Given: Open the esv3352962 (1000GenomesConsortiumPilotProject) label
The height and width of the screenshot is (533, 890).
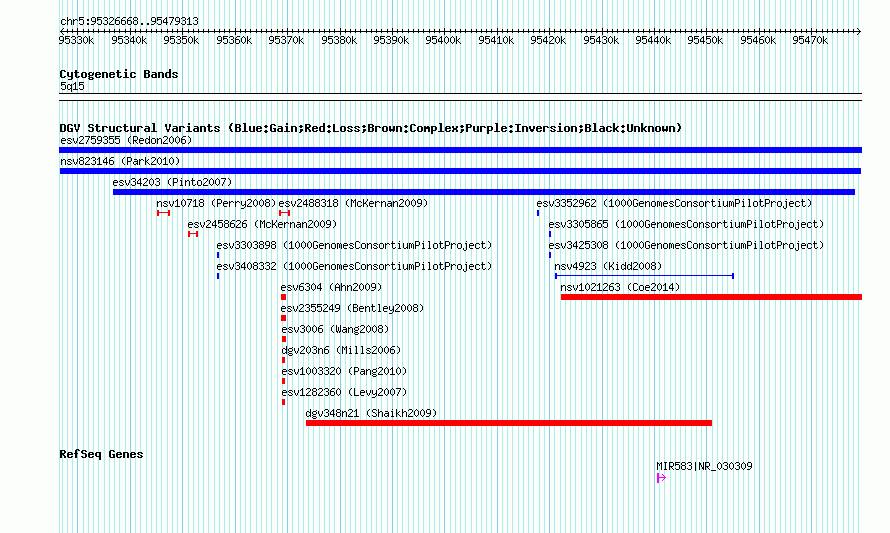Looking at the screenshot, I should click(x=674, y=203).
